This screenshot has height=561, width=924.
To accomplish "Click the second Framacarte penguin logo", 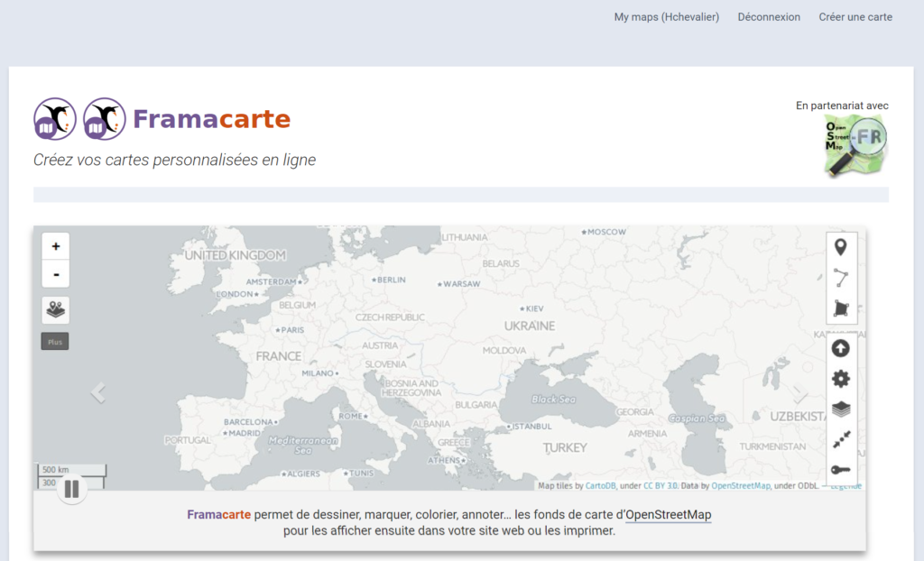I will [105, 119].
